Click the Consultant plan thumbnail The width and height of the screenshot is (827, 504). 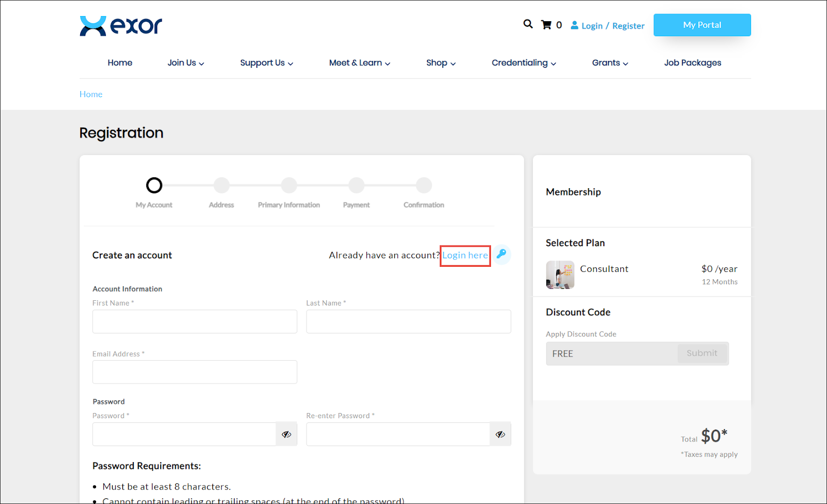(x=560, y=274)
